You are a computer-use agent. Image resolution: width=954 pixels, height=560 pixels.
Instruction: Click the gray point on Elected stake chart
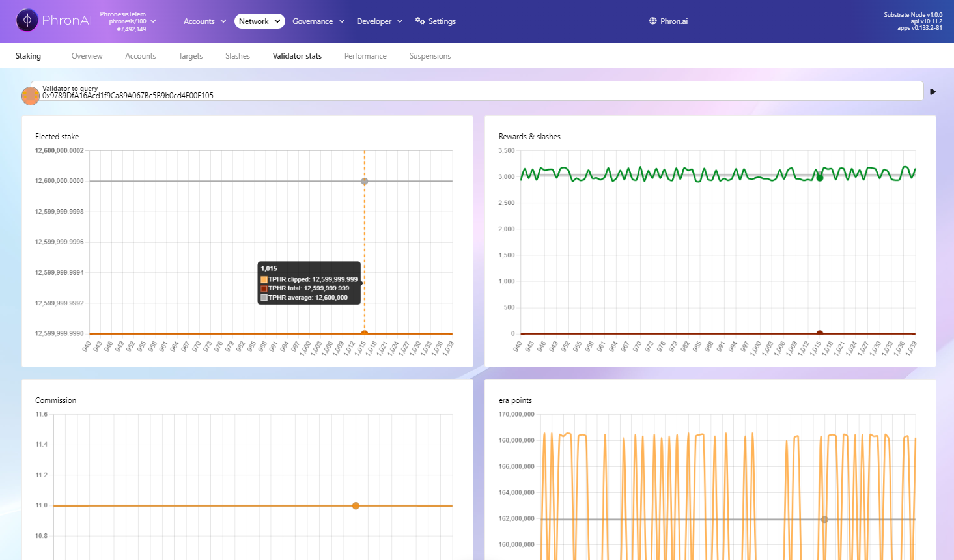tap(365, 182)
